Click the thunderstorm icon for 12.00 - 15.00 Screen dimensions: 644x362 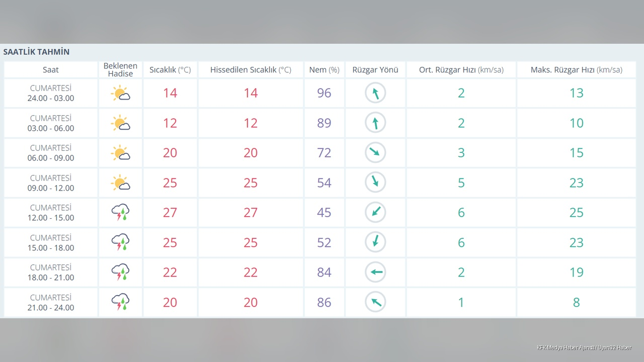[x=120, y=213]
